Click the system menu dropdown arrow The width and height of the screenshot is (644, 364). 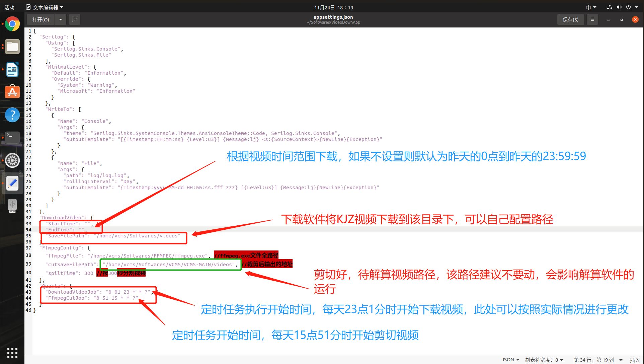click(636, 7)
